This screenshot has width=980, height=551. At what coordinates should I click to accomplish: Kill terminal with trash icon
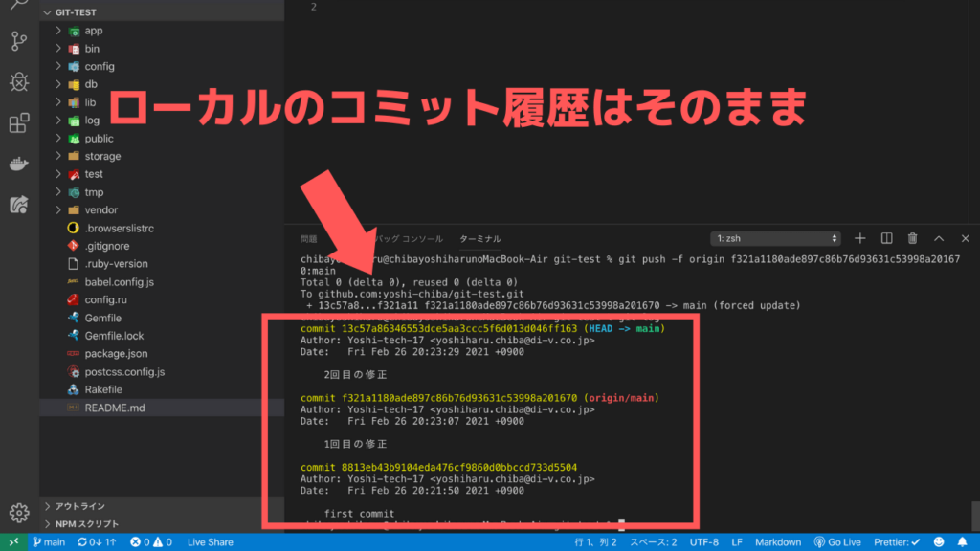[x=912, y=238]
